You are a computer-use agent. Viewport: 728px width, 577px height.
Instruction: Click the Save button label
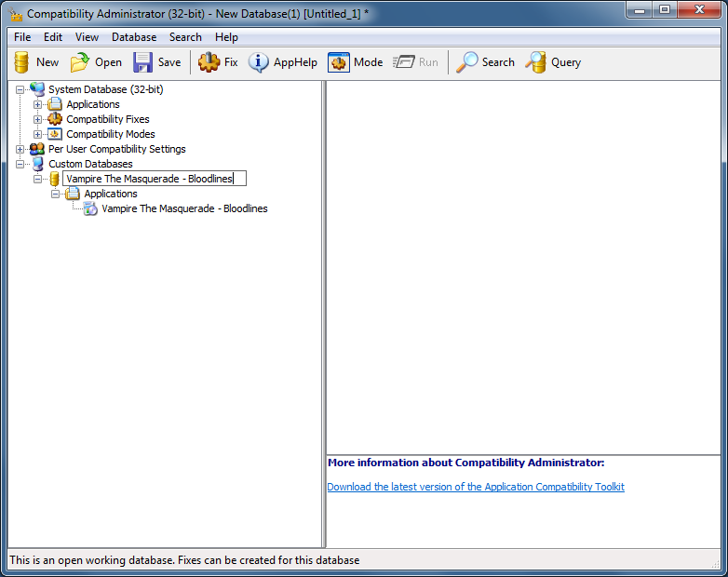pyautogui.click(x=169, y=62)
